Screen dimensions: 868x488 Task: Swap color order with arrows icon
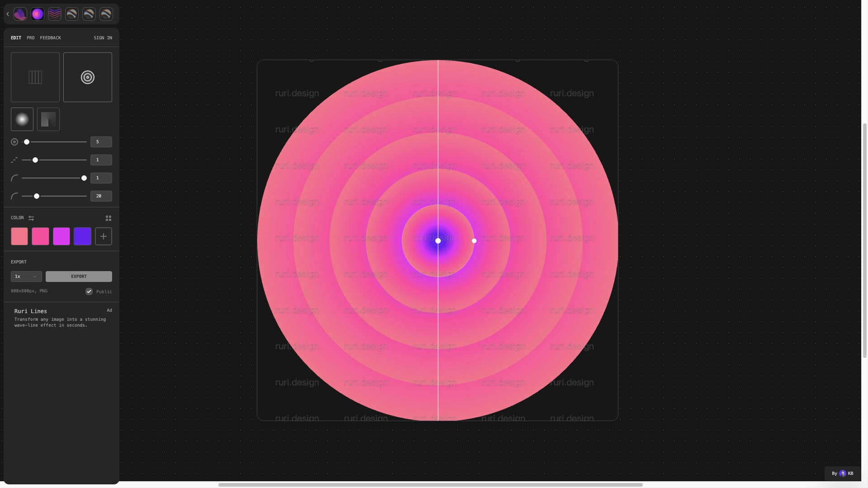[31, 218]
